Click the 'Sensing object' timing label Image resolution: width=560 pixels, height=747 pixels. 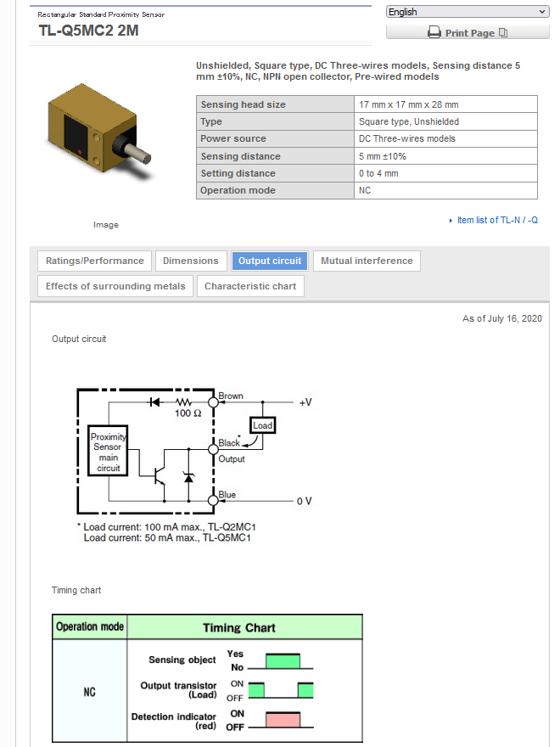pyautogui.click(x=182, y=660)
